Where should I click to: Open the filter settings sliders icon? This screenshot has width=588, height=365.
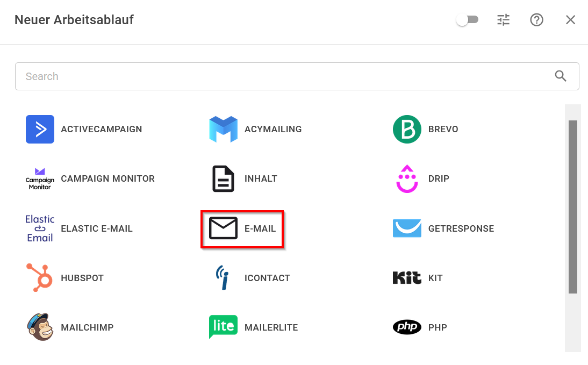(503, 19)
